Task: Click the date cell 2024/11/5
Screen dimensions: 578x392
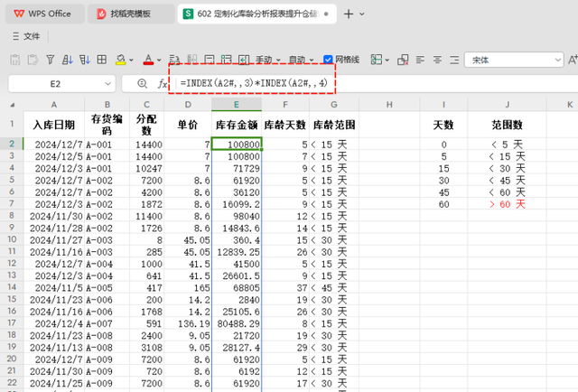Action: 54,288
